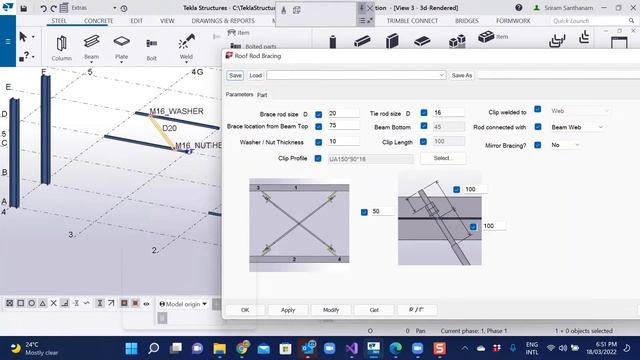Click the Get button
The height and width of the screenshot is (360, 640).
374,310
